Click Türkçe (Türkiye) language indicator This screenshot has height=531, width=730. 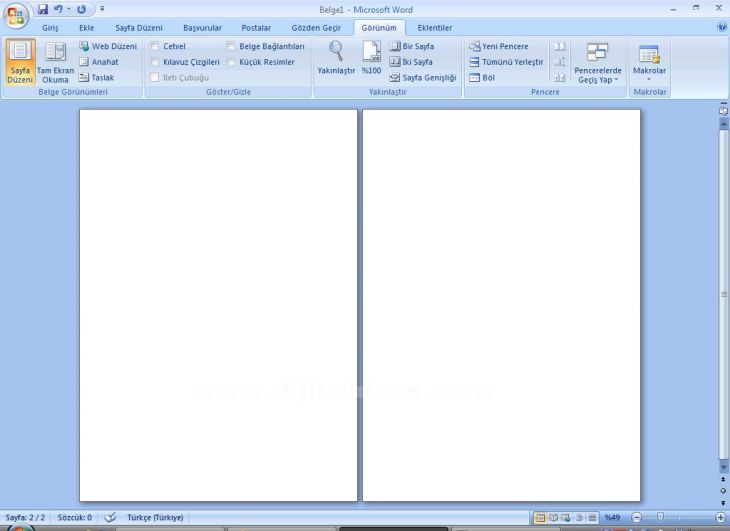[x=155, y=518]
